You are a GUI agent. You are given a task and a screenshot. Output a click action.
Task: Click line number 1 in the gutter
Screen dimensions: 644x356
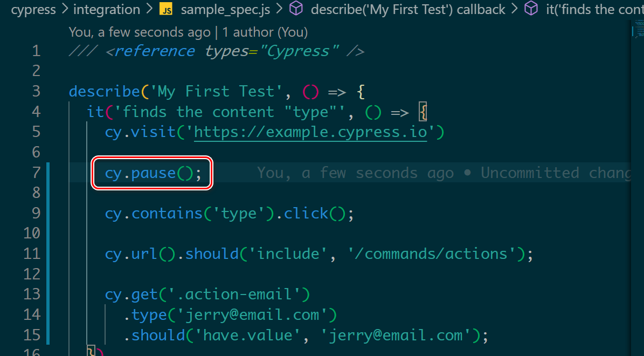36,51
